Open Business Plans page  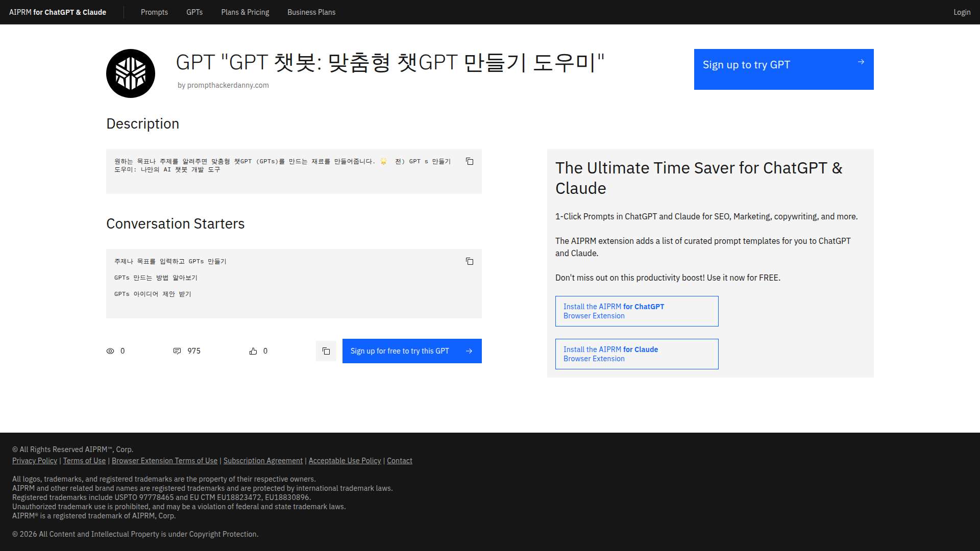pyautogui.click(x=311, y=12)
